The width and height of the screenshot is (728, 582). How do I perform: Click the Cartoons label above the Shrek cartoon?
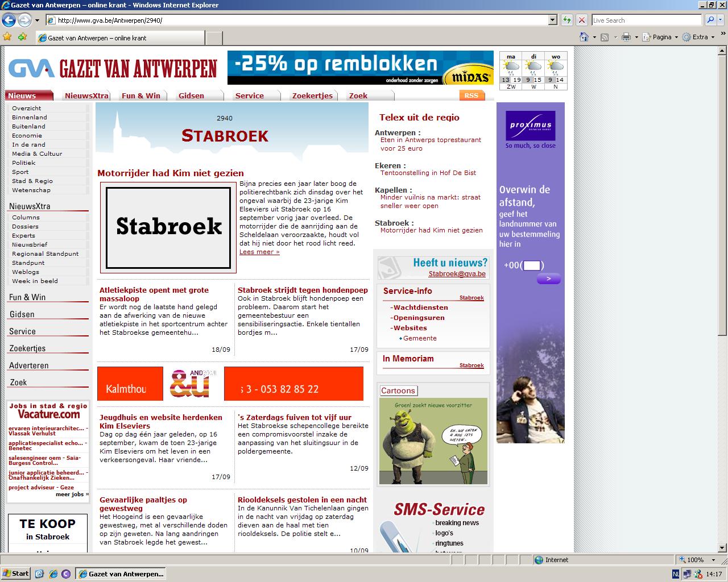coord(398,390)
